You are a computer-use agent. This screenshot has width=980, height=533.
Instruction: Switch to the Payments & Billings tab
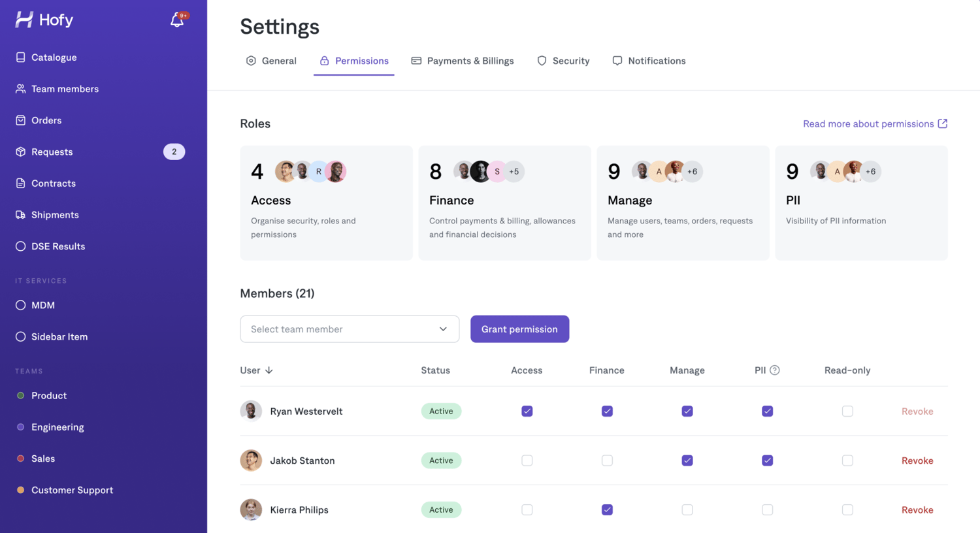click(x=463, y=61)
